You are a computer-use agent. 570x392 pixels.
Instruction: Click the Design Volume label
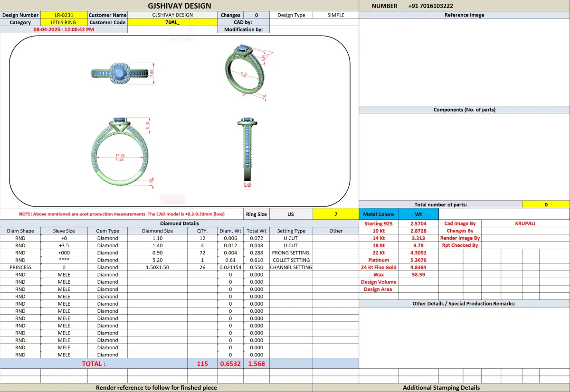378,282
